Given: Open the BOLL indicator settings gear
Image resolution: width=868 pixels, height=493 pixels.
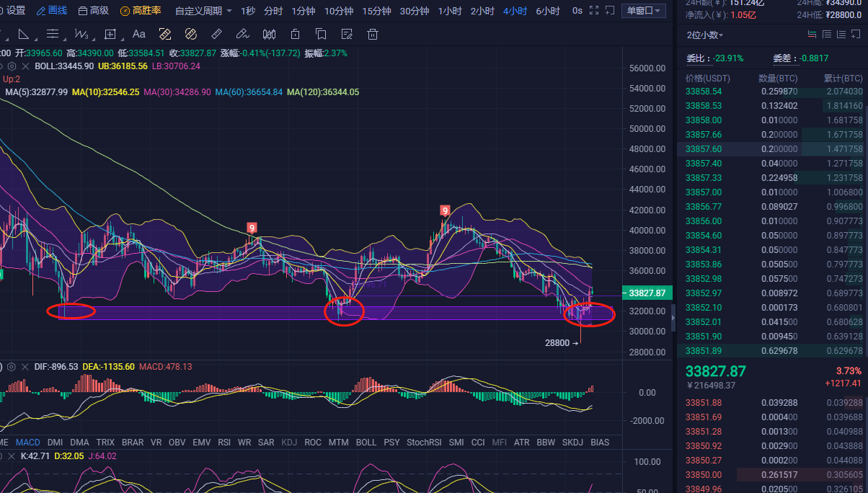Looking at the screenshot, I should tap(12, 66).
